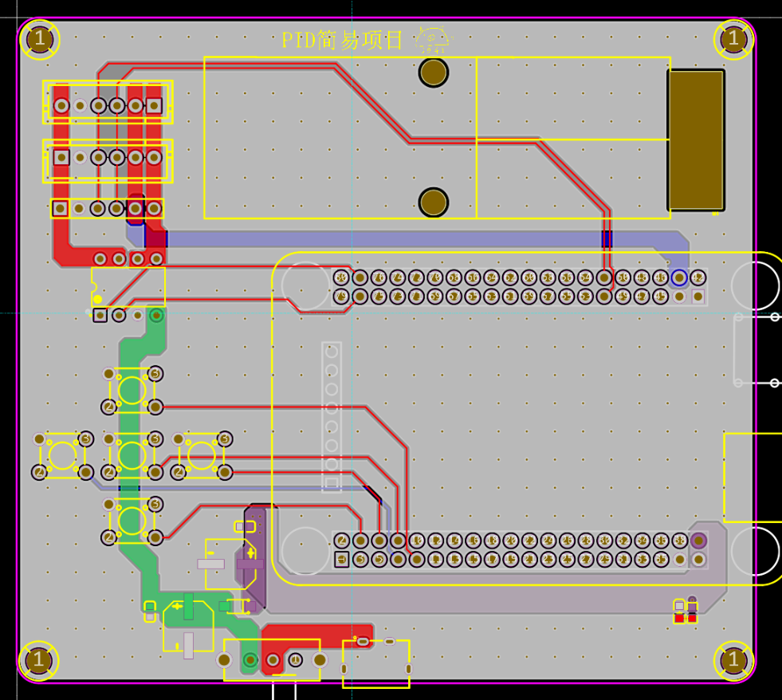Screen dimensions: 782x700
Task: Click the square pad of second six-pin connector
Action: (x=61, y=158)
